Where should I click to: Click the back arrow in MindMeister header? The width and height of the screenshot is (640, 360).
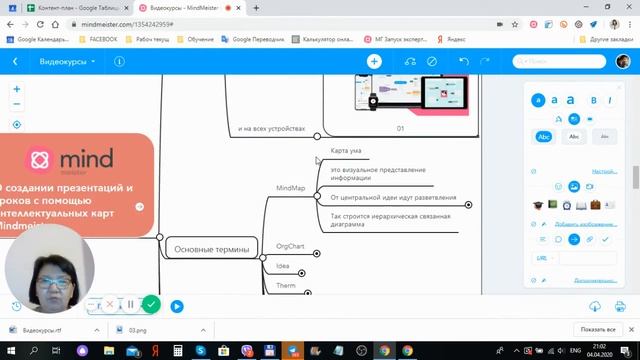pyautogui.click(x=15, y=62)
